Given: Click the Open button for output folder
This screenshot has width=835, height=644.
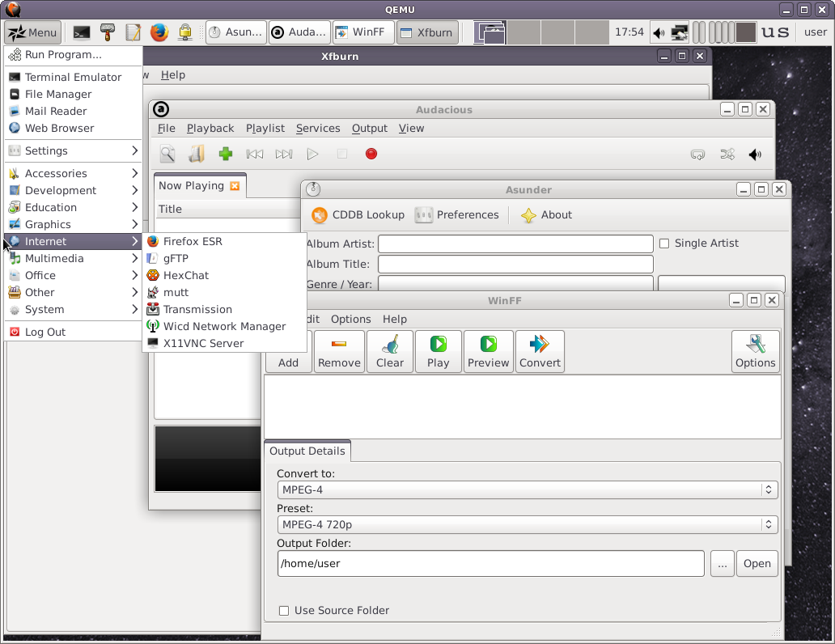Looking at the screenshot, I should [757, 564].
